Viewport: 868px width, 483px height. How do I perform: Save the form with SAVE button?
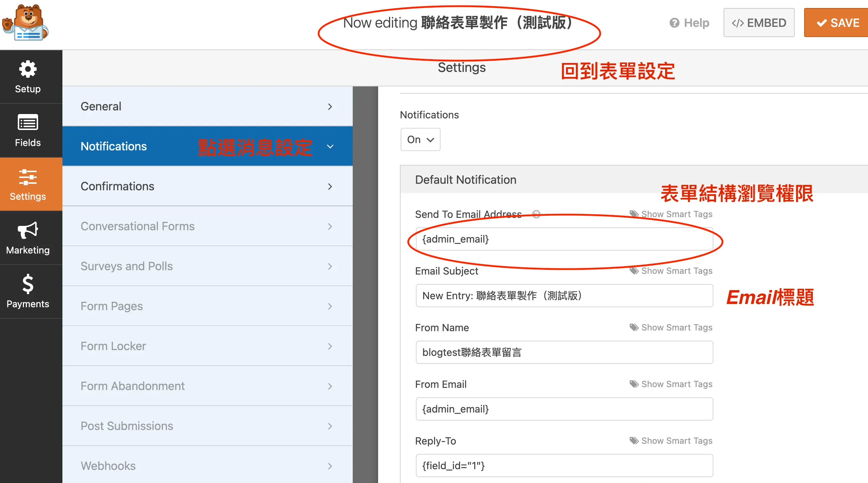[836, 23]
